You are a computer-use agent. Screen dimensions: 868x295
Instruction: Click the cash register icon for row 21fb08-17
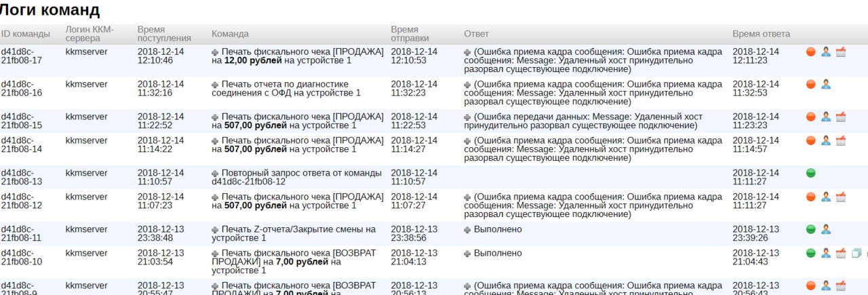pyautogui.click(x=841, y=52)
